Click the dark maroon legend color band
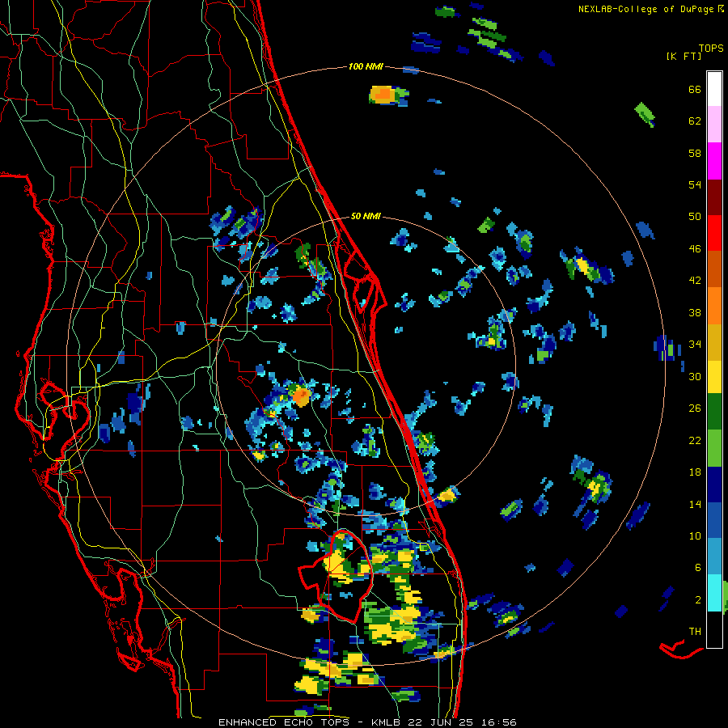Screen dimensions: 728x728 [x=714, y=197]
